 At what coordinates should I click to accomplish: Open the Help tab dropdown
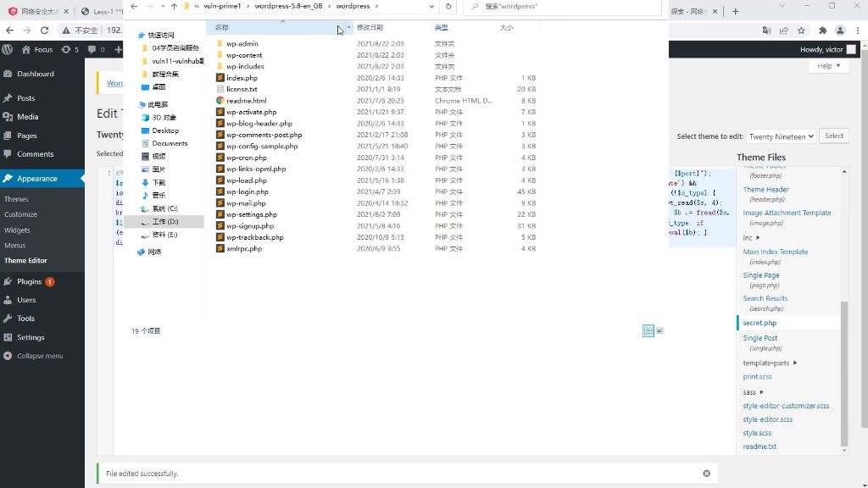coord(829,66)
